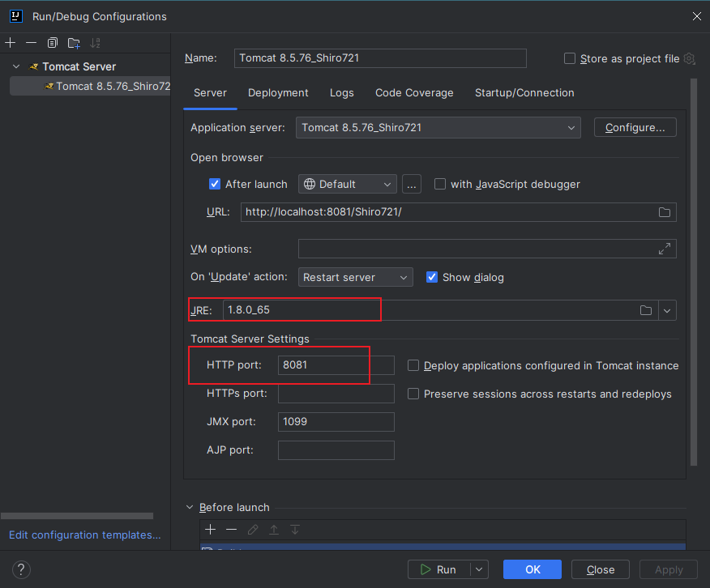Click the VM options input field
Screen dimensions: 710x588
(x=487, y=249)
